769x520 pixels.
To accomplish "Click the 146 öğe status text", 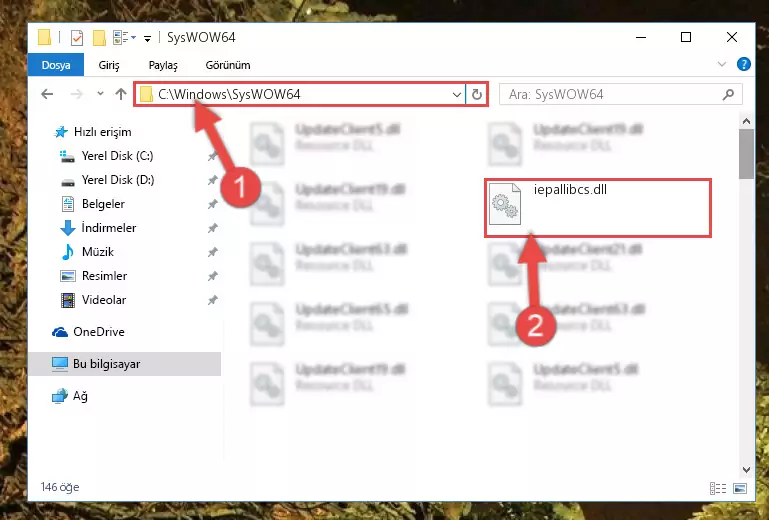I will pyautogui.click(x=60, y=487).
